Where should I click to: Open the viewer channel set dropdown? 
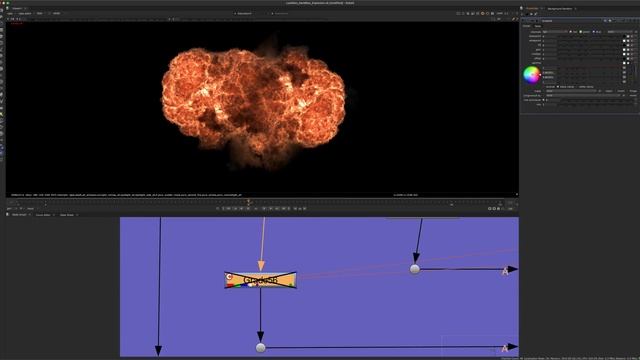tap(10, 13)
